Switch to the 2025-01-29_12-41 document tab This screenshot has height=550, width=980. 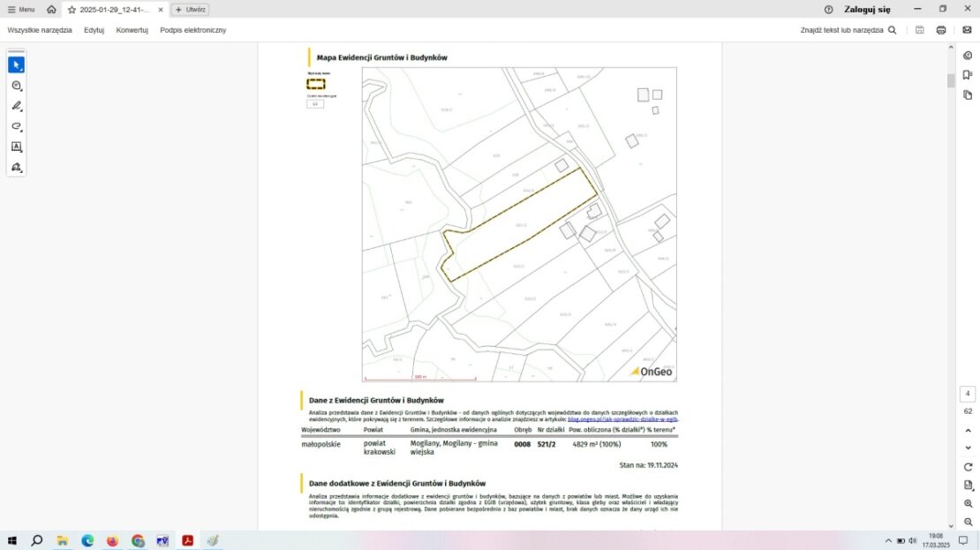(x=115, y=10)
